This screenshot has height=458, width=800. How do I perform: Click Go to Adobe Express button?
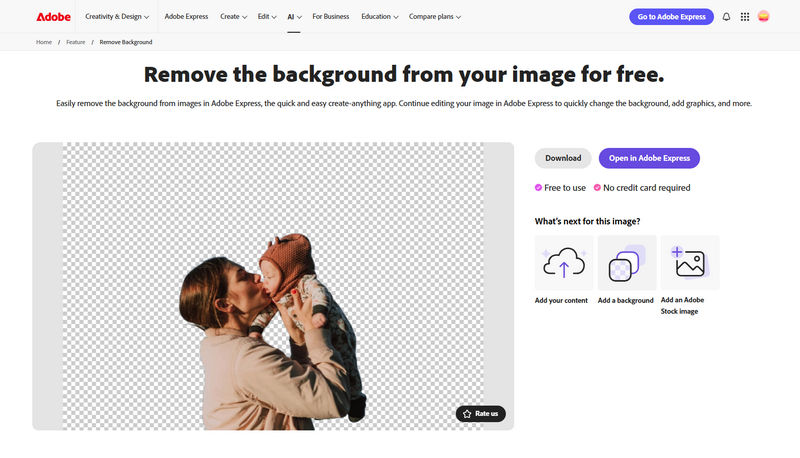point(671,17)
